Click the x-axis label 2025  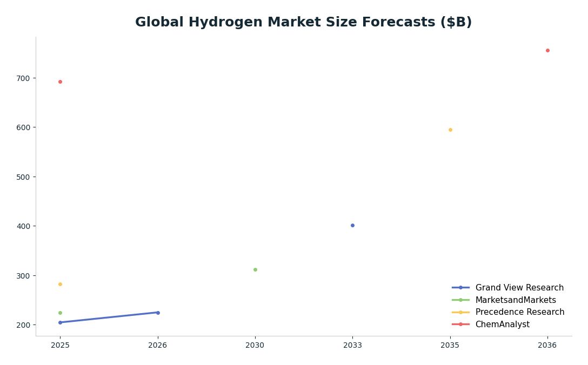pyautogui.click(x=60, y=345)
